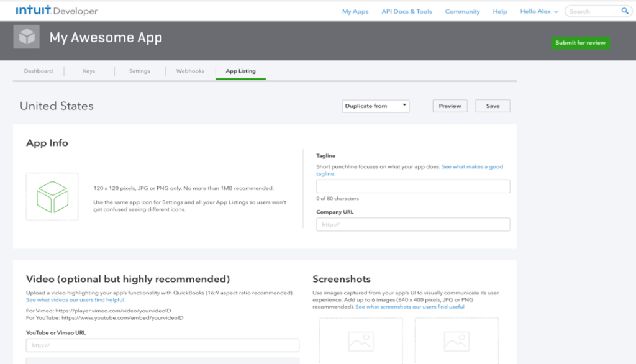Go to Community page

(462, 11)
